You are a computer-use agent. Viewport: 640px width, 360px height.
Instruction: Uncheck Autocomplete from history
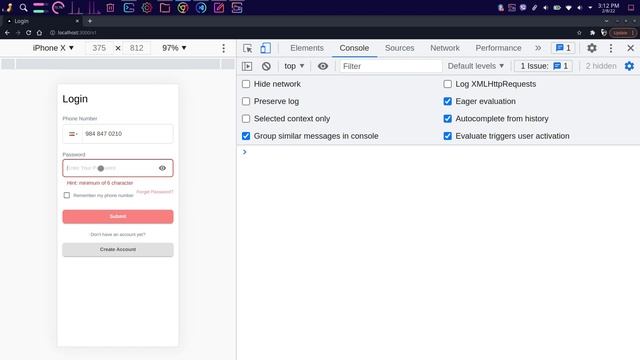447,119
